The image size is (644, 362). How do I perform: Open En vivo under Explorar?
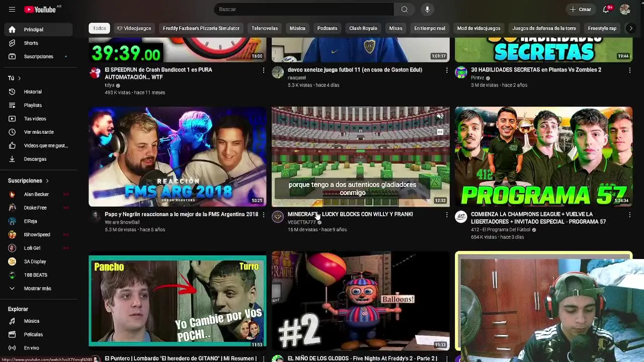tap(38, 348)
